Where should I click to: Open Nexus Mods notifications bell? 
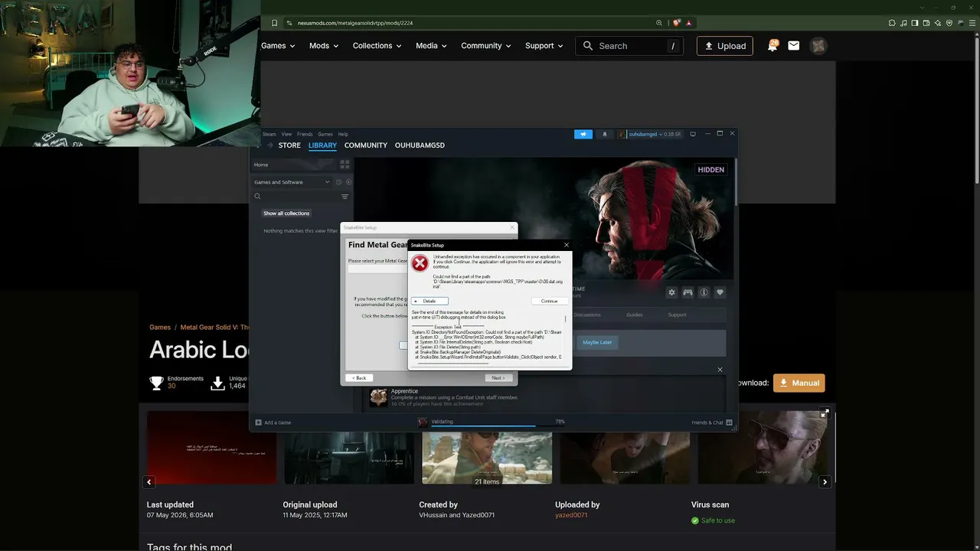773,46
